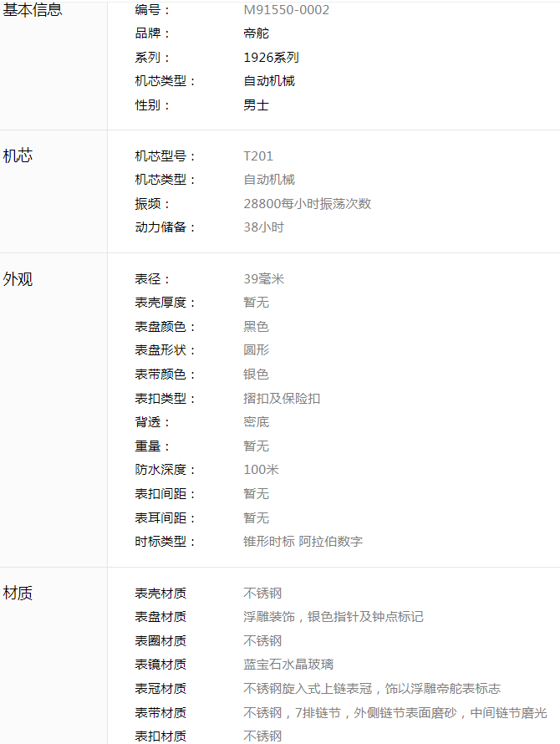Click the section heading 外观
The width and height of the screenshot is (560, 744).
(x=18, y=279)
